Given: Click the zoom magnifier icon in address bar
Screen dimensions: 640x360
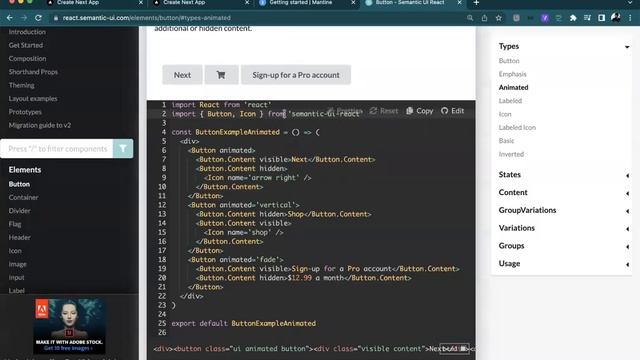Looking at the screenshot, I should click(470, 18).
